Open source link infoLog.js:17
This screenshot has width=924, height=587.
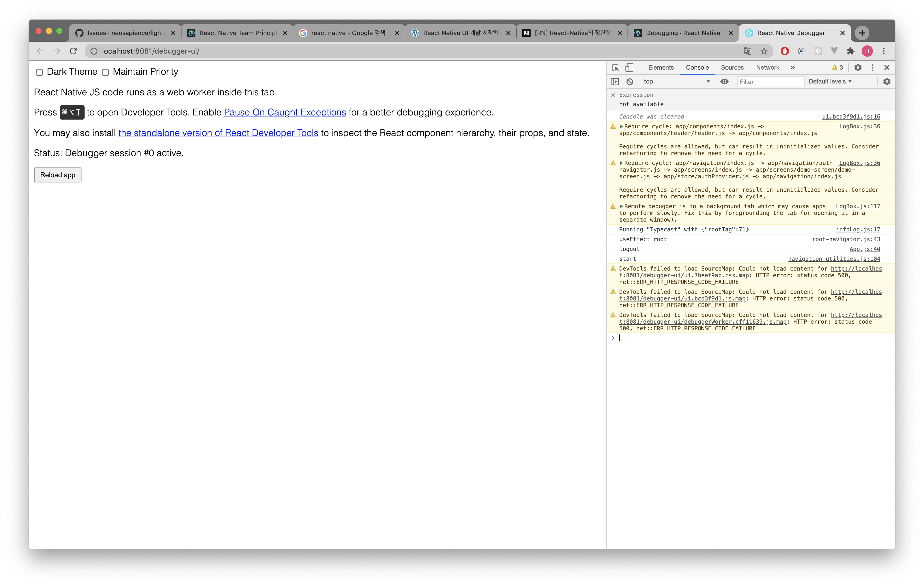point(858,230)
